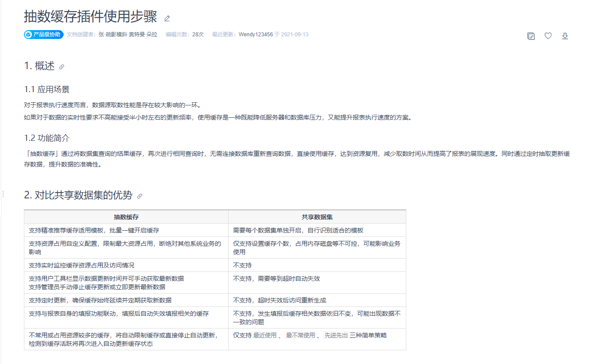Click the table header 抽数缓存

point(126,217)
